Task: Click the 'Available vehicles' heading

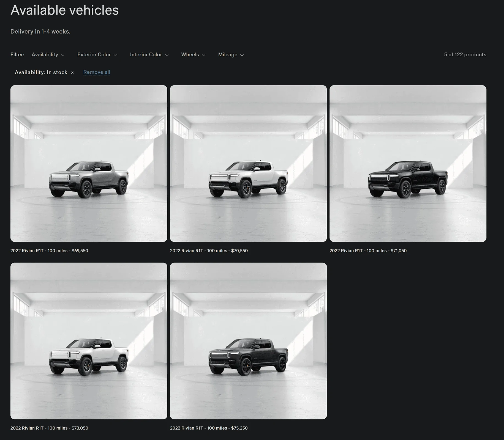Action: coord(64,10)
